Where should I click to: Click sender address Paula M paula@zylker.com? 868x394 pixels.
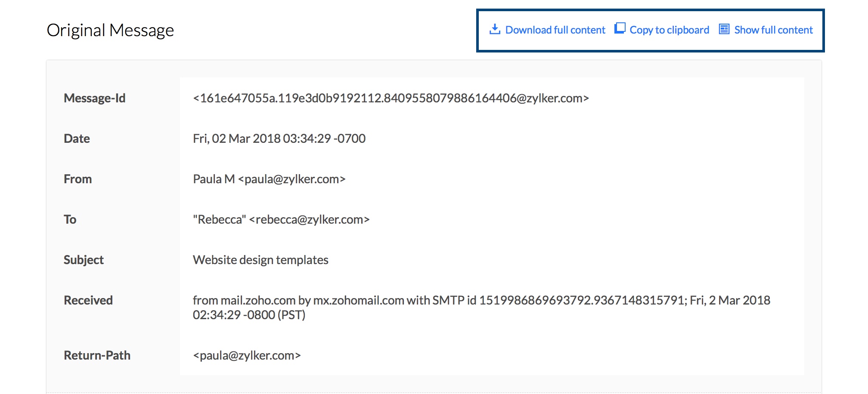tap(269, 179)
